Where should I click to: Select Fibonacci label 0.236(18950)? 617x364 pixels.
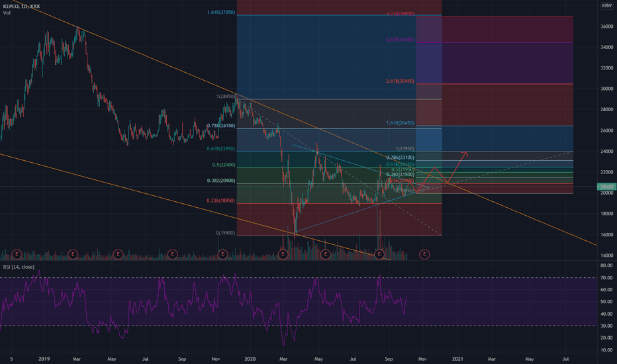click(220, 201)
